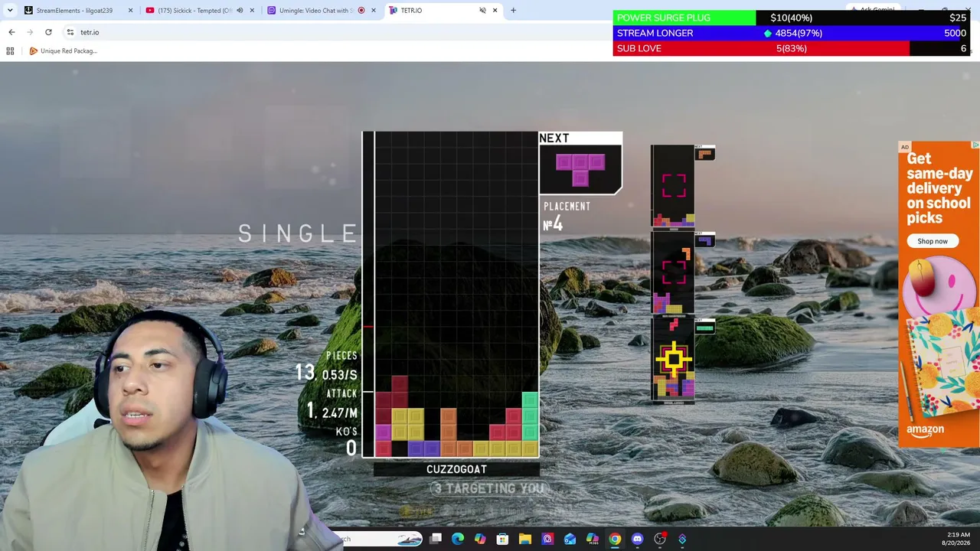Open the AdChoices icon on the ad

[975, 145]
